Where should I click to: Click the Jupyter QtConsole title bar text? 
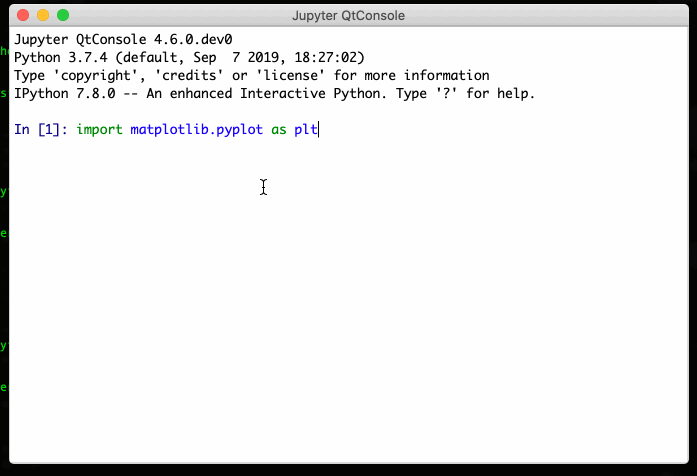348,16
